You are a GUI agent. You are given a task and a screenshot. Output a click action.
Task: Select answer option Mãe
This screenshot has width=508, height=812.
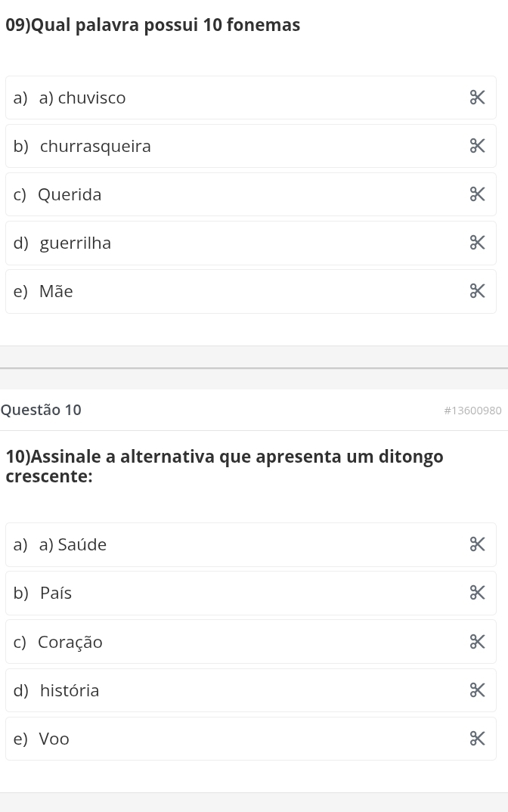(x=56, y=291)
